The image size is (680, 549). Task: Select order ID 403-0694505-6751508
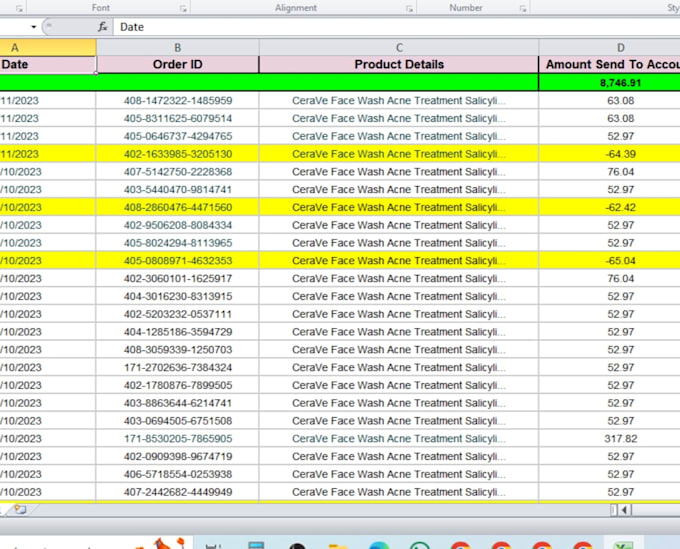(177, 421)
